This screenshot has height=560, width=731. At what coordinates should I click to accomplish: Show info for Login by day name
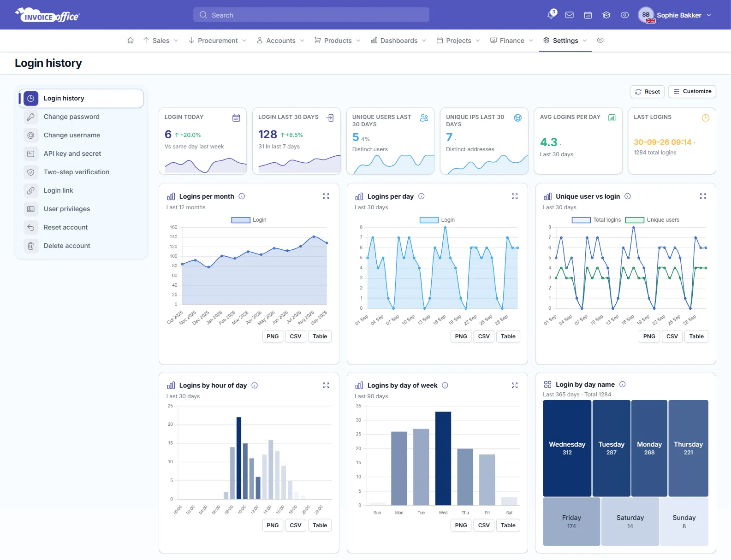coord(623,384)
